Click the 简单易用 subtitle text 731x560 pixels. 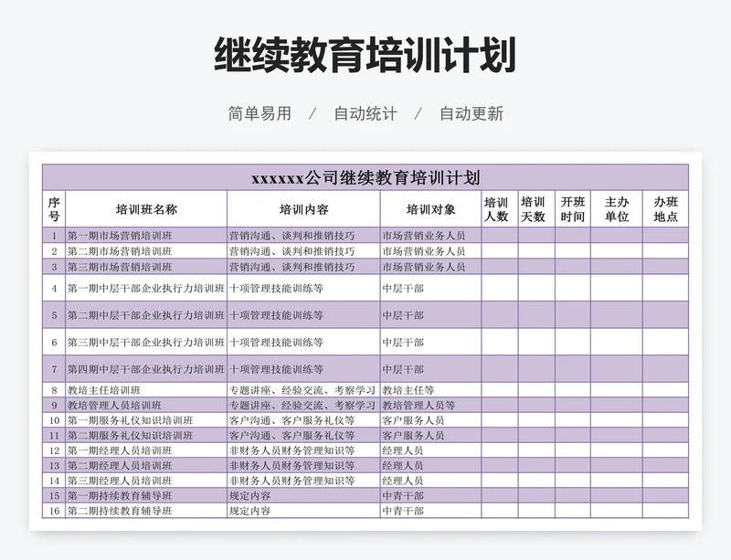click(260, 113)
